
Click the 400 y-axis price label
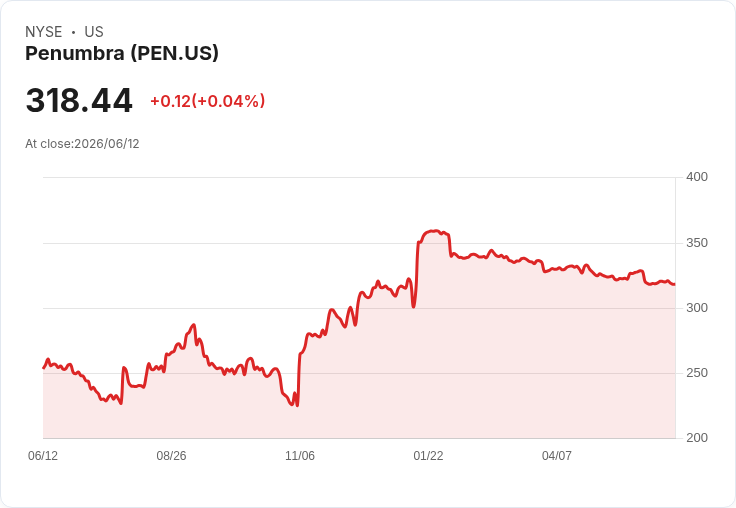[697, 177]
